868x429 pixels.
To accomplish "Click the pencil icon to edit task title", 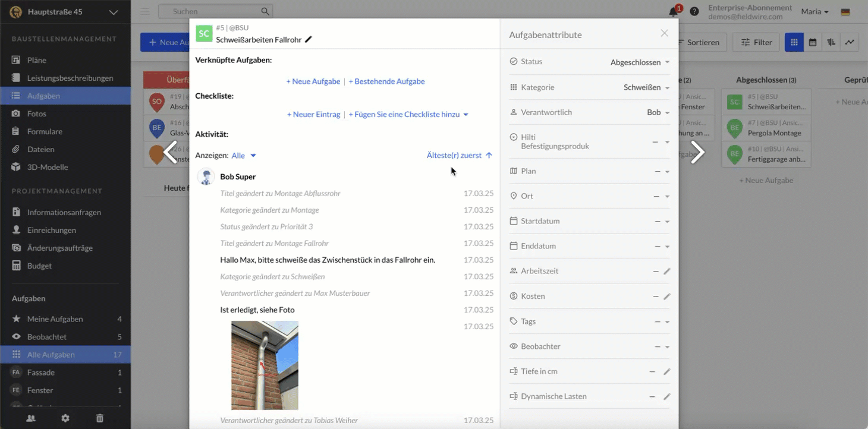I will tap(308, 40).
